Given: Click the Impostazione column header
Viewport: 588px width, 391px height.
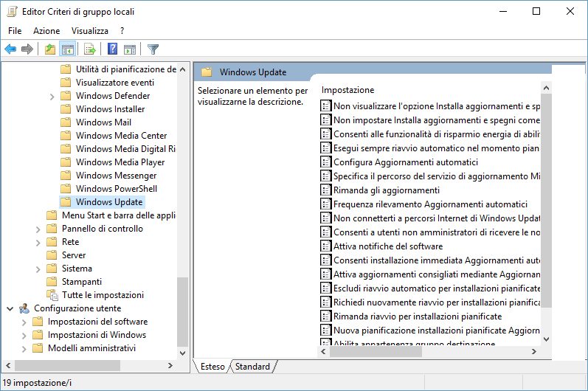Looking at the screenshot, I should [x=348, y=90].
